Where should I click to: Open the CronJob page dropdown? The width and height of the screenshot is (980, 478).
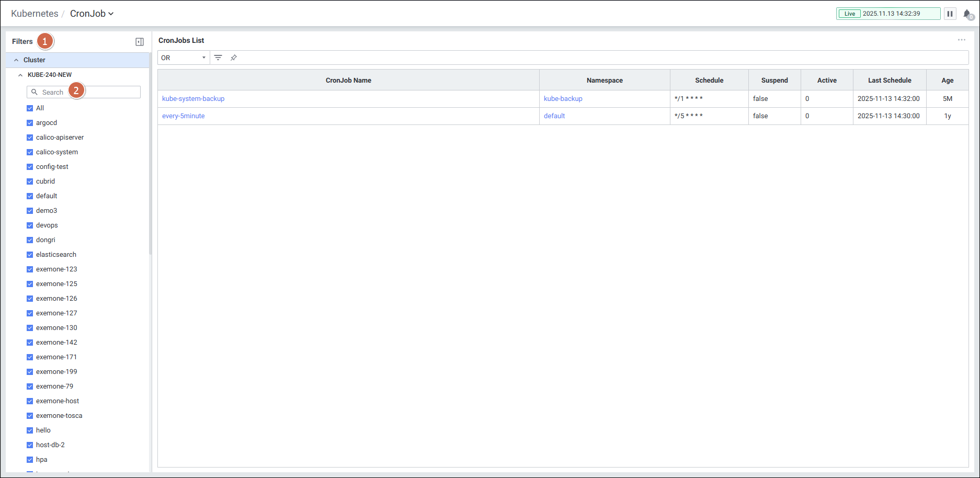pos(92,14)
